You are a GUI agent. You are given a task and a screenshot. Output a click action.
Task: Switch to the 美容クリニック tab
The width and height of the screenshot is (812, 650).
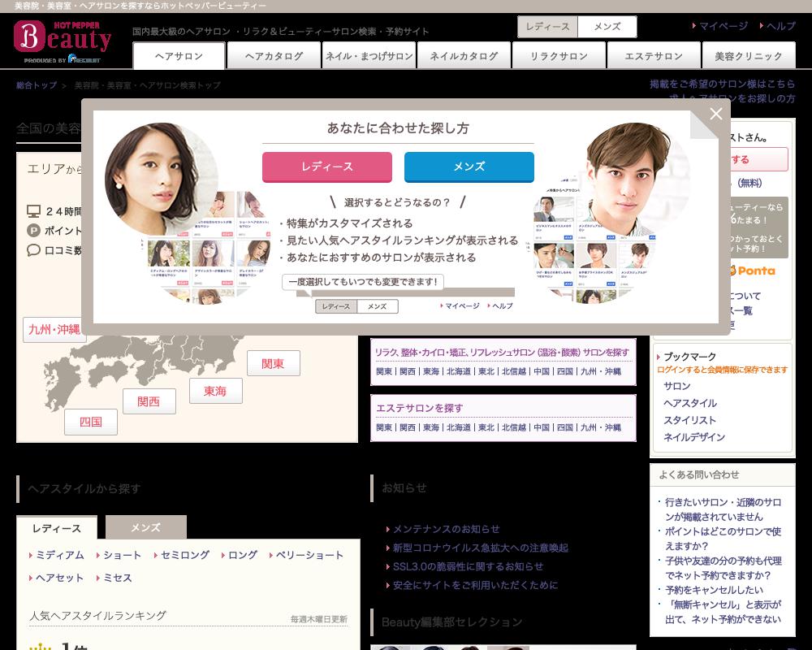coord(748,56)
